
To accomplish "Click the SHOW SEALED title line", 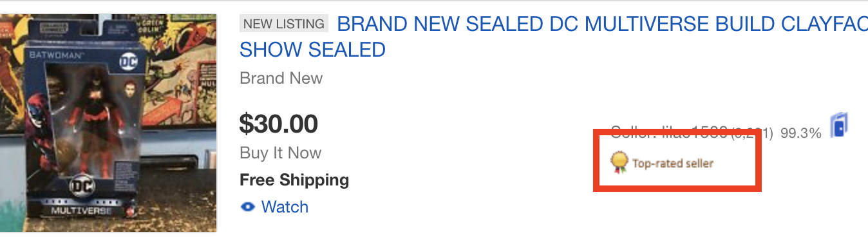I will click(312, 49).
